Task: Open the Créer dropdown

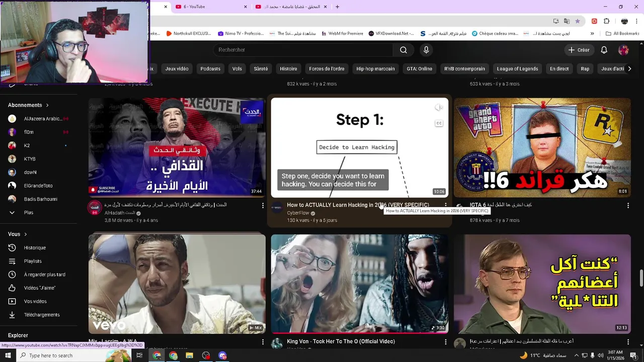Action: (x=578, y=50)
